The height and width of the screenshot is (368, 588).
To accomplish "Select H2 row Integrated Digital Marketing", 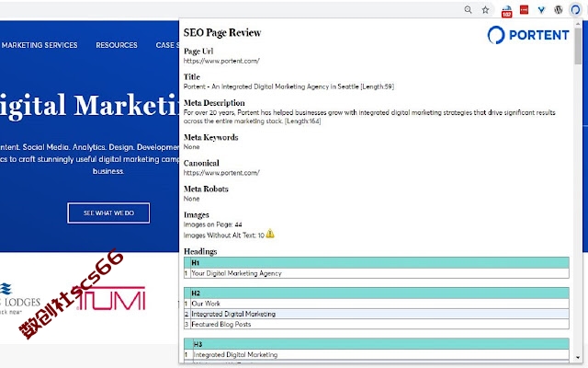I will pos(377,314).
